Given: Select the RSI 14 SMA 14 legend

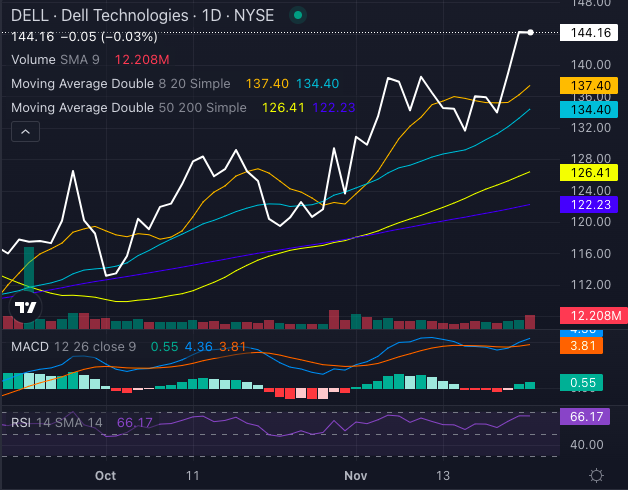Looking at the screenshot, I should [56, 423].
